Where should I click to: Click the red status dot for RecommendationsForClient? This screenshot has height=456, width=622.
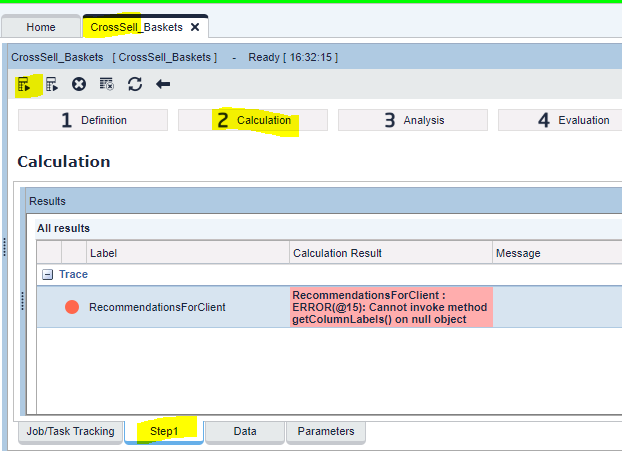[72, 307]
